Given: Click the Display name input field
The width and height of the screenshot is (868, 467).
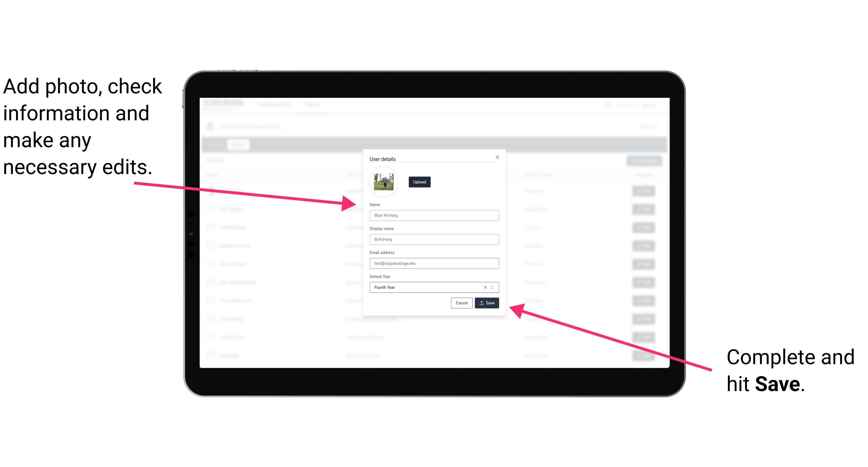Looking at the screenshot, I should click(434, 239).
